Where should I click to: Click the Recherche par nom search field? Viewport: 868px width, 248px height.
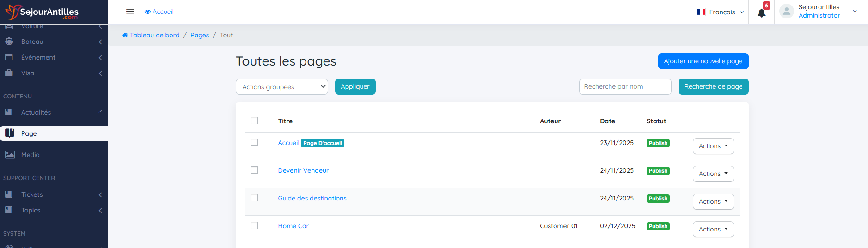pyautogui.click(x=624, y=87)
